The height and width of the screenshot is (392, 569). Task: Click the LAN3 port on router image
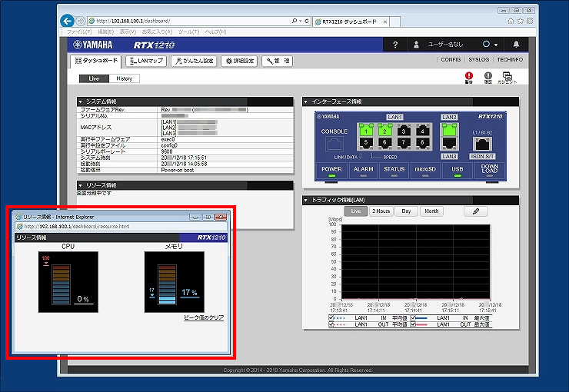(449, 143)
